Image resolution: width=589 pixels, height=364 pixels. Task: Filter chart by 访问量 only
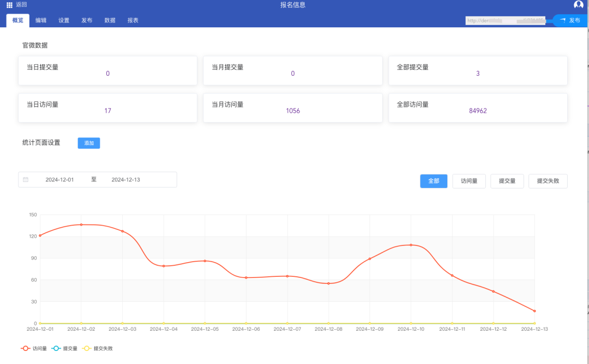(469, 181)
